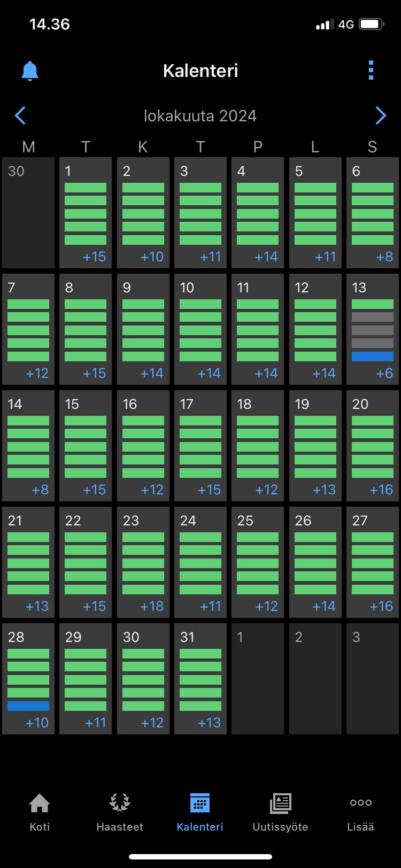Tap the grayed-out September 30 cell
The width and height of the screenshot is (401, 868).
pos(28,212)
